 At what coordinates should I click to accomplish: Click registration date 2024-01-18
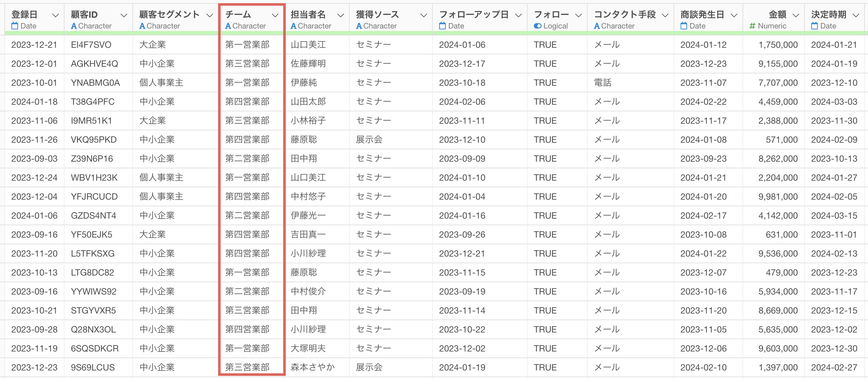[34, 102]
